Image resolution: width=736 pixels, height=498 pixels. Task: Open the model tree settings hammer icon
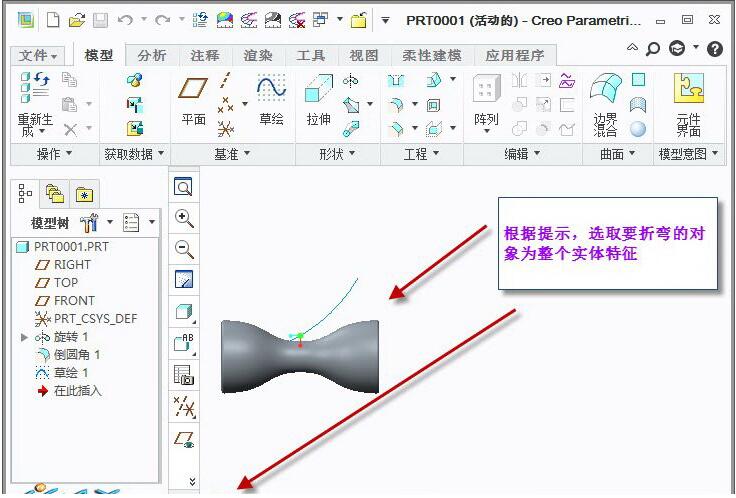pyautogui.click(x=89, y=222)
